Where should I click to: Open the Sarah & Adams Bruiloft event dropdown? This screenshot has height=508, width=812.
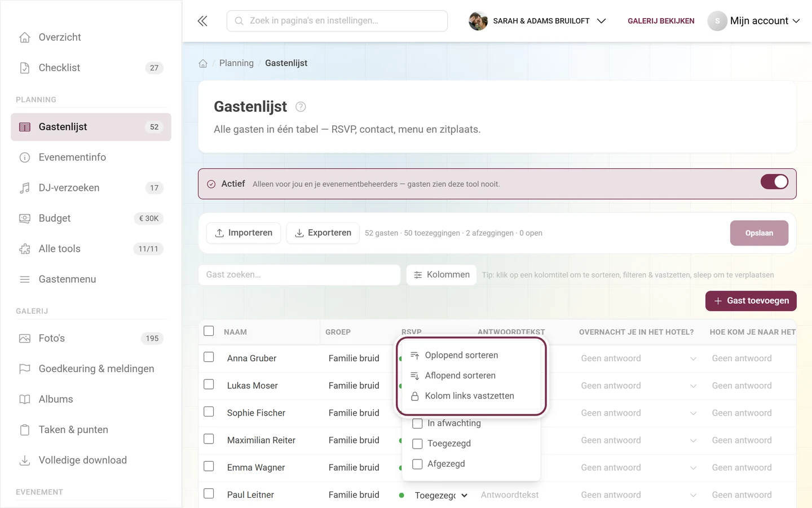(x=538, y=21)
